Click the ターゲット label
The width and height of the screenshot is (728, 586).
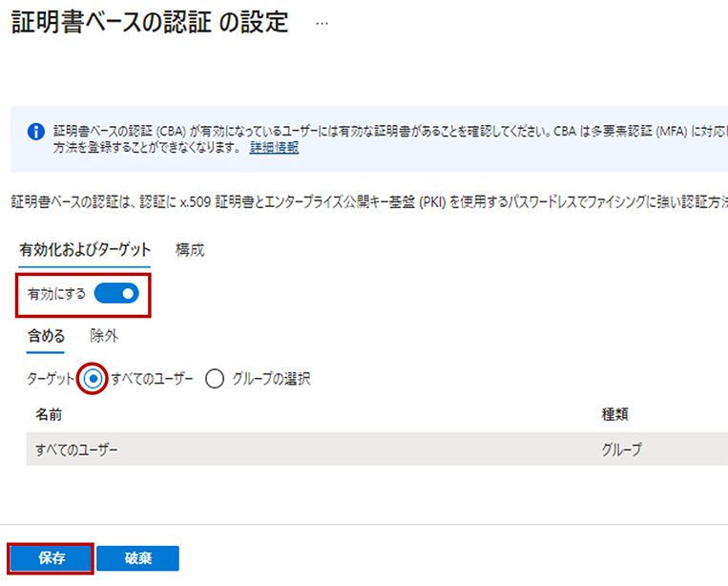point(50,379)
